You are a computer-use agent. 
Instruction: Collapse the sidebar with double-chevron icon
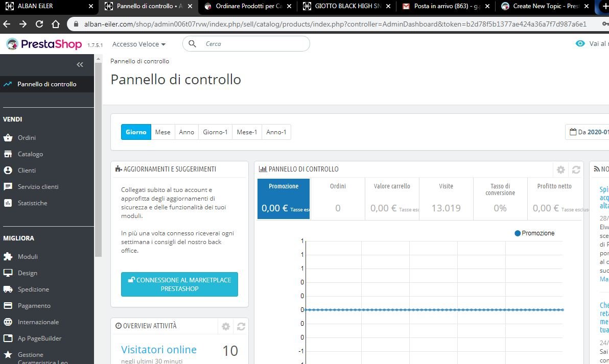tap(80, 64)
